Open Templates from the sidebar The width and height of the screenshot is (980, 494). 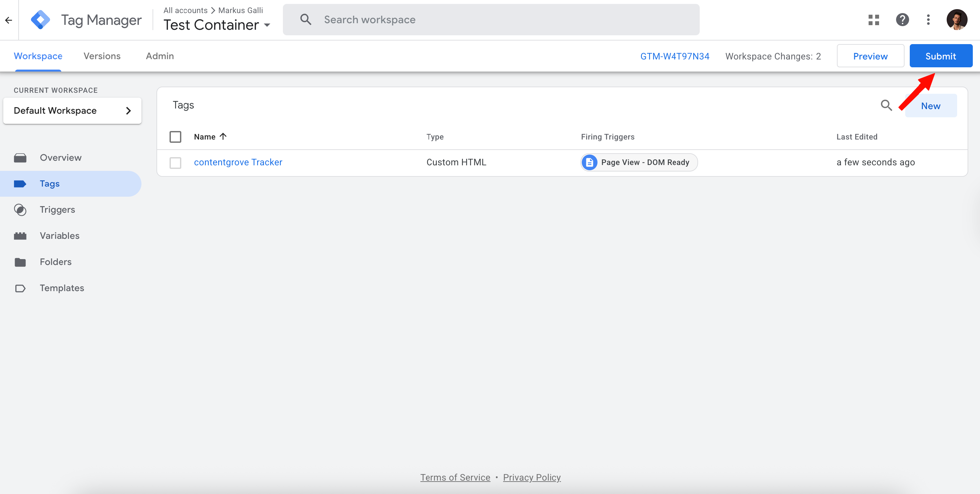pos(62,288)
